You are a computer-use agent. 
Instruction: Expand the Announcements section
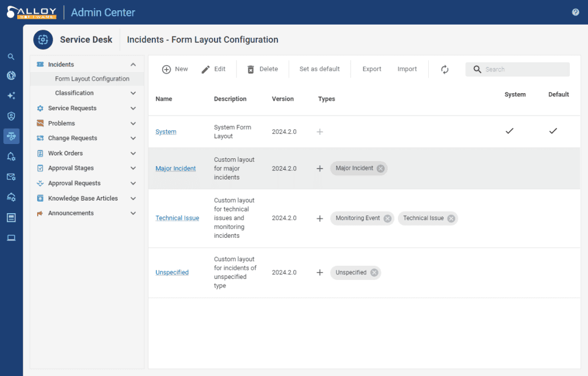tap(132, 213)
